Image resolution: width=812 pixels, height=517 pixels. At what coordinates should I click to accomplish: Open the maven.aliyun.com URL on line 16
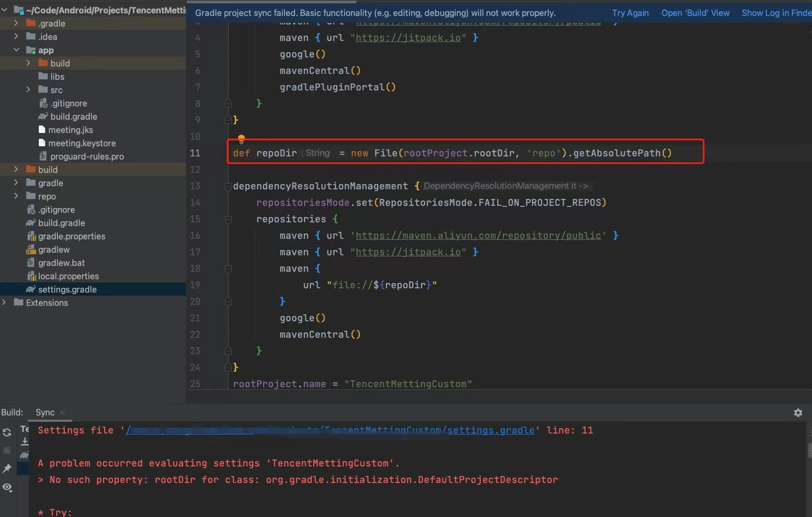point(478,236)
